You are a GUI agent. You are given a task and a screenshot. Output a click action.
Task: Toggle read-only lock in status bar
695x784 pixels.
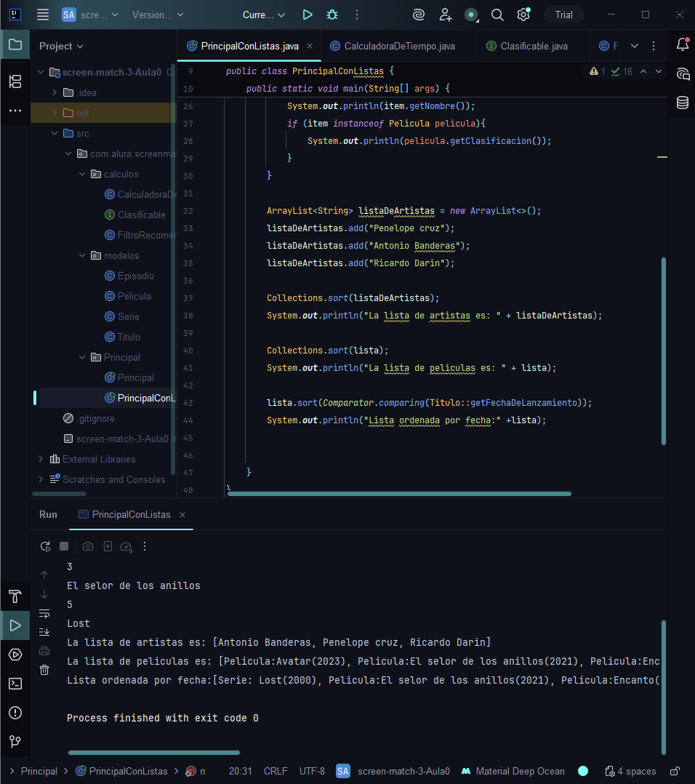pyautogui.click(x=675, y=771)
